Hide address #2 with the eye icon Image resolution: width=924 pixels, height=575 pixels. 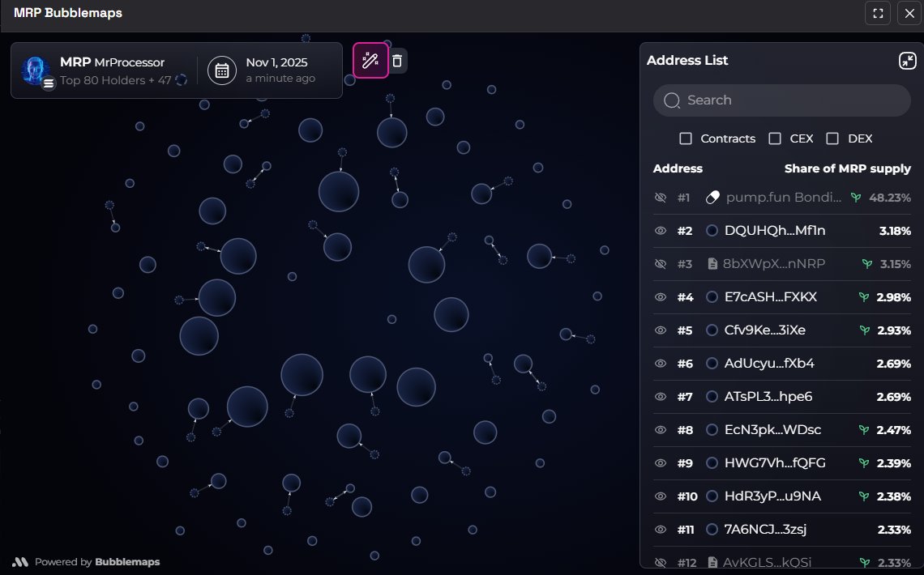(661, 231)
